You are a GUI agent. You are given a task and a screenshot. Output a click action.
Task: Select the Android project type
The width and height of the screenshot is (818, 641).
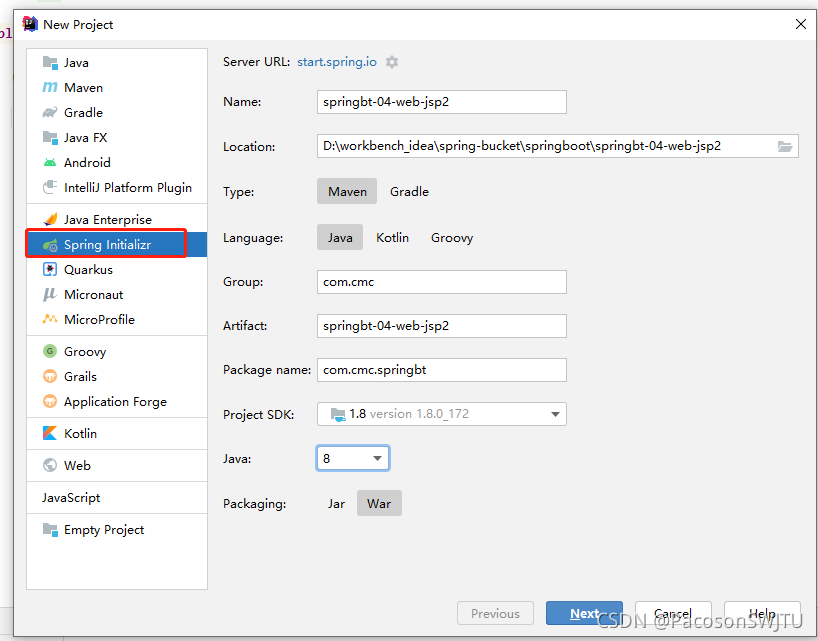(x=117, y=163)
